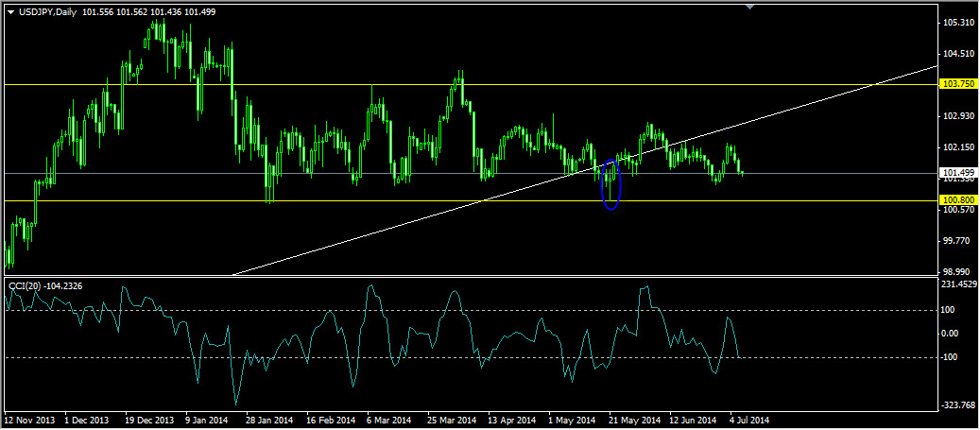Click the CCI -100 level label

coord(949,357)
